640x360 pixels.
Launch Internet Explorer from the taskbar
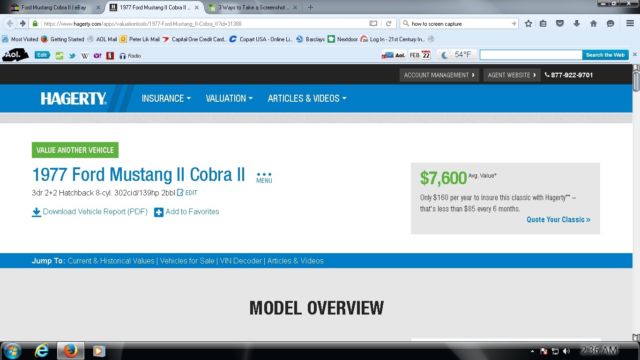tap(41, 351)
